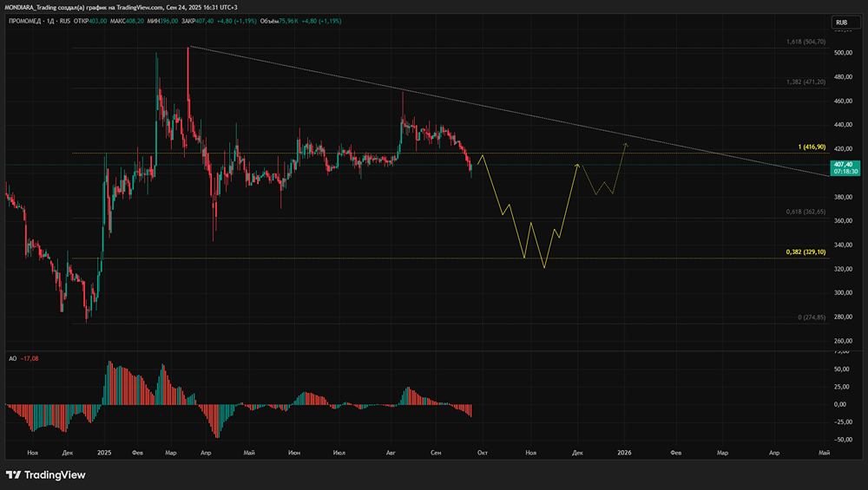
Task: Click 460,00 on the price scale
Action: (843, 101)
